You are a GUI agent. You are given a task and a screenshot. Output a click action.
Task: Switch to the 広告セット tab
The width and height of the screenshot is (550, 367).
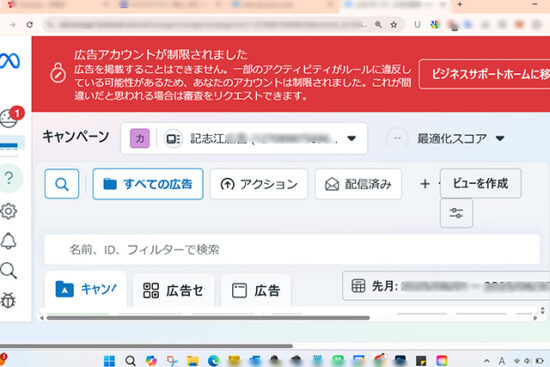point(174,291)
